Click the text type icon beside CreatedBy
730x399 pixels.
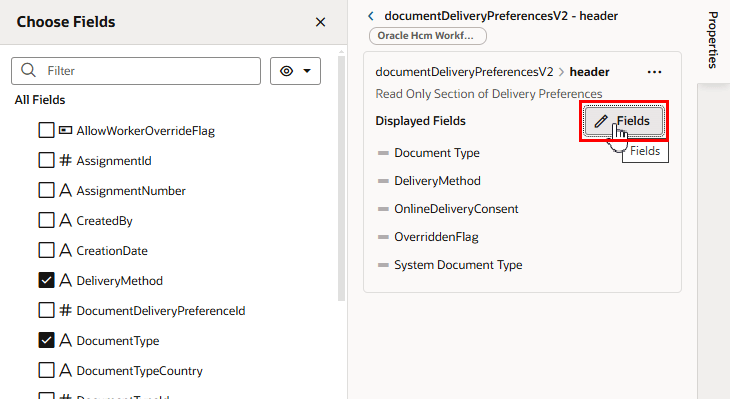(66, 220)
